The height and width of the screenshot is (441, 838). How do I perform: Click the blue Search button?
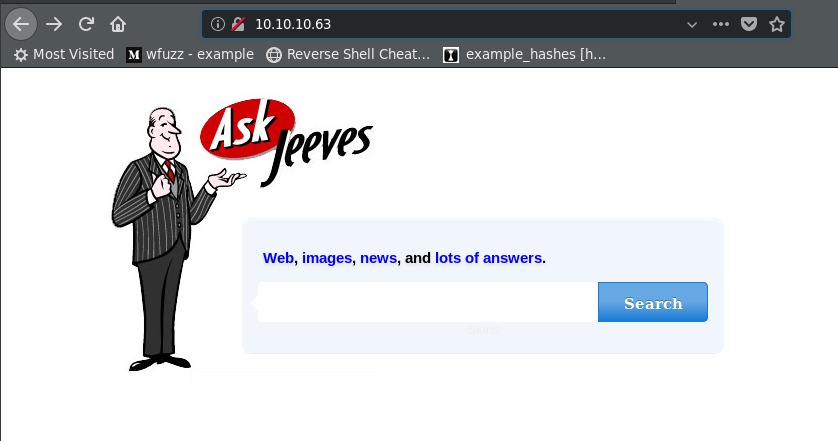[x=653, y=302]
